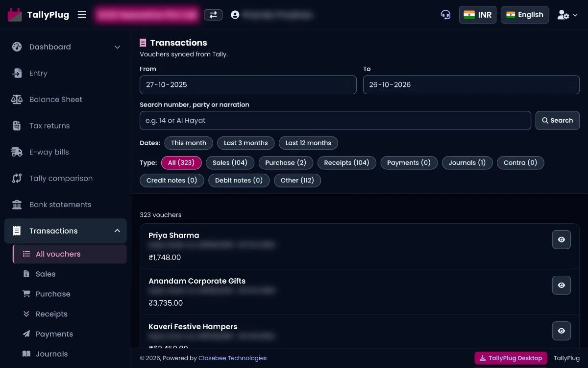
Task: Collapse the Transactions section chevron
Action: [x=117, y=231]
